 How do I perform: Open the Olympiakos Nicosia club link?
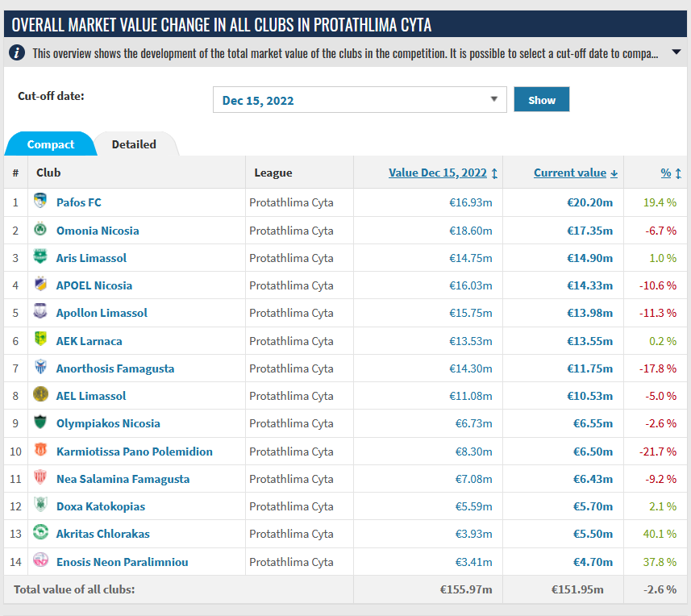coord(108,423)
